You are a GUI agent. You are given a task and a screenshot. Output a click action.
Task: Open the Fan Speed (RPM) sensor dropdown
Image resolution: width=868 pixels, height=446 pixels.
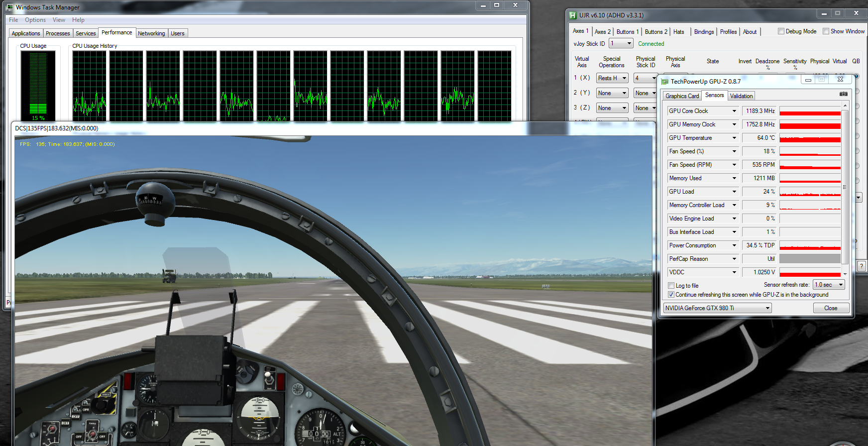734,165
